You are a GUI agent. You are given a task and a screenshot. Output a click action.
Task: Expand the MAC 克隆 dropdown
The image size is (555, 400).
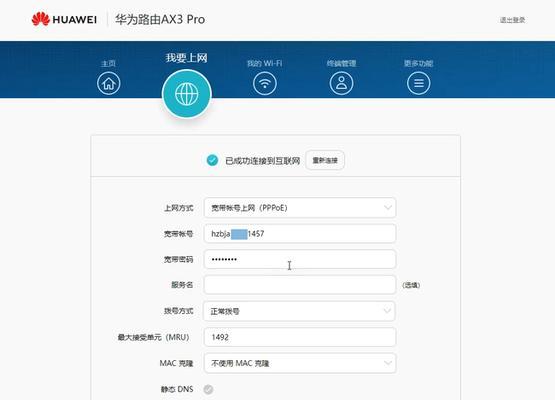click(x=300, y=363)
